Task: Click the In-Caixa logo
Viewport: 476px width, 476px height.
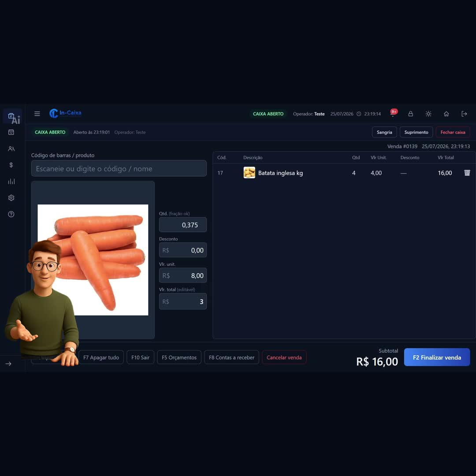Action: click(65, 113)
